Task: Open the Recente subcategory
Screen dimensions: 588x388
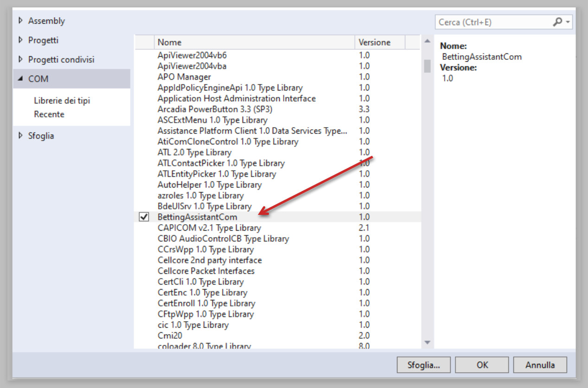Action: click(49, 114)
